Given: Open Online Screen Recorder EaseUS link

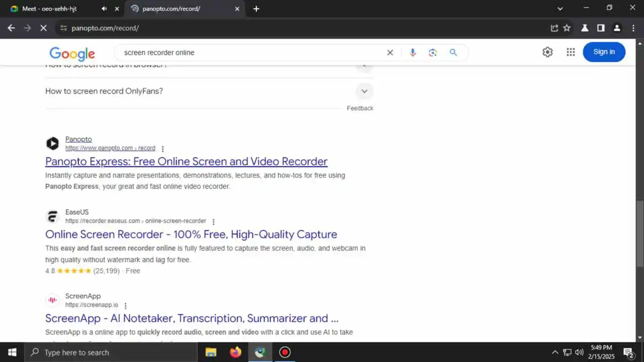Looking at the screenshot, I should click(191, 234).
